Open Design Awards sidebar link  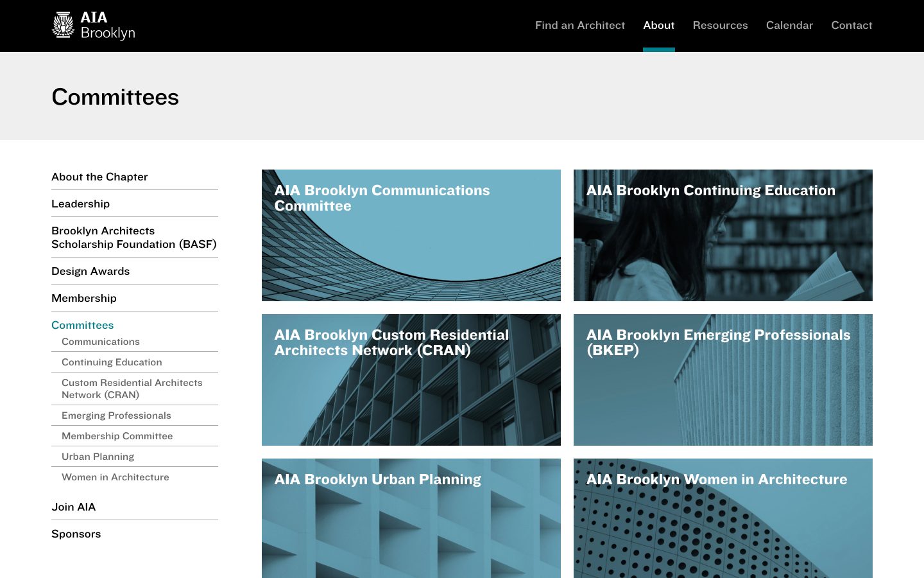click(90, 271)
